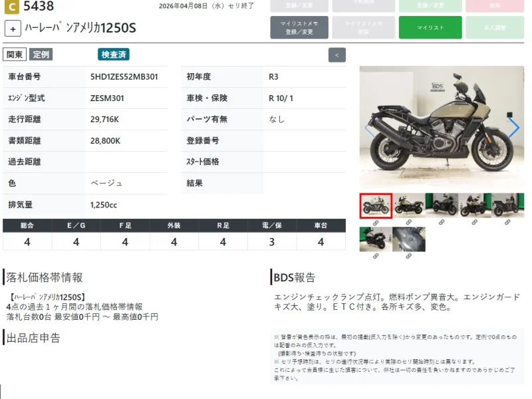Open the link icon under the fourth thumbnail
The image size is (532, 399).
(x=474, y=222)
